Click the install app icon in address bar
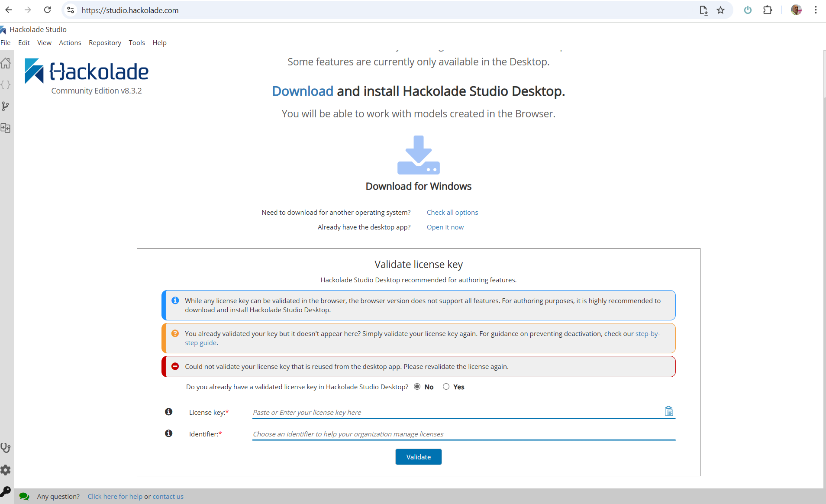The height and width of the screenshot is (504, 826). click(703, 10)
